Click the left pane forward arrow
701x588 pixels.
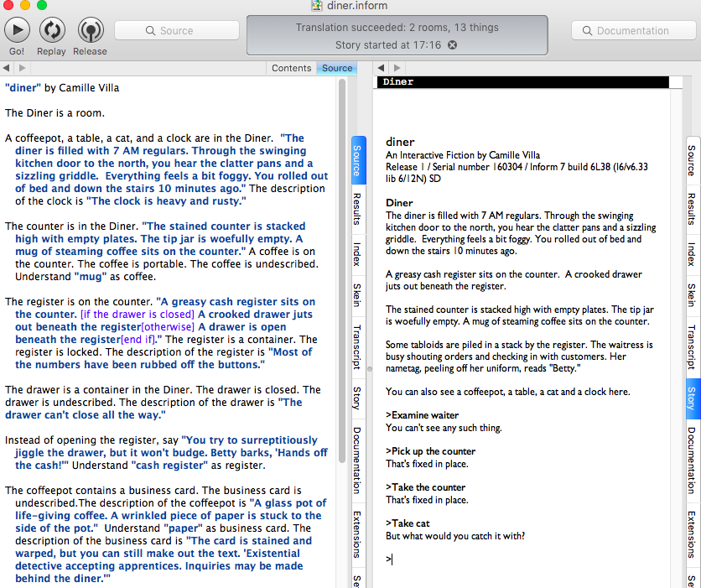tap(22, 68)
